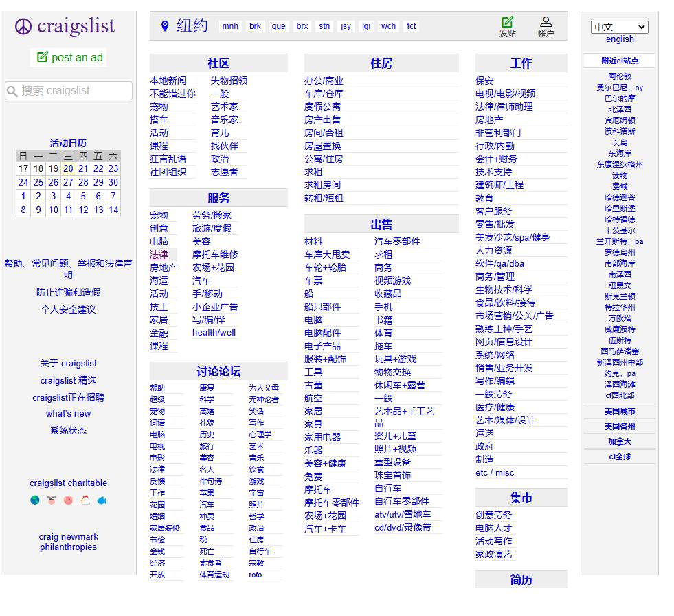Viewport: 674px width, 616px height.
Task: Select the mnh area tab
Action: click(x=230, y=26)
